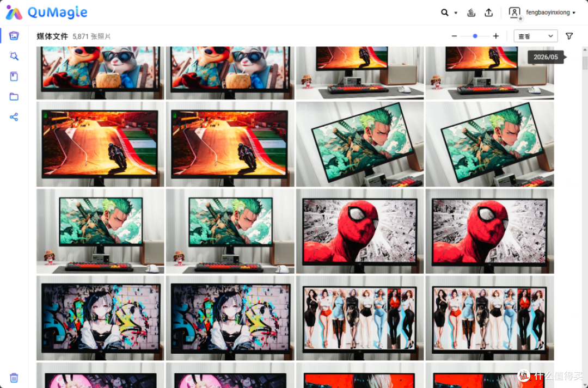Image resolution: width=588 pixels, height=388 pixels.
Task: Increase thumbnail size with plus button
Action: click(x=496, y=36)
